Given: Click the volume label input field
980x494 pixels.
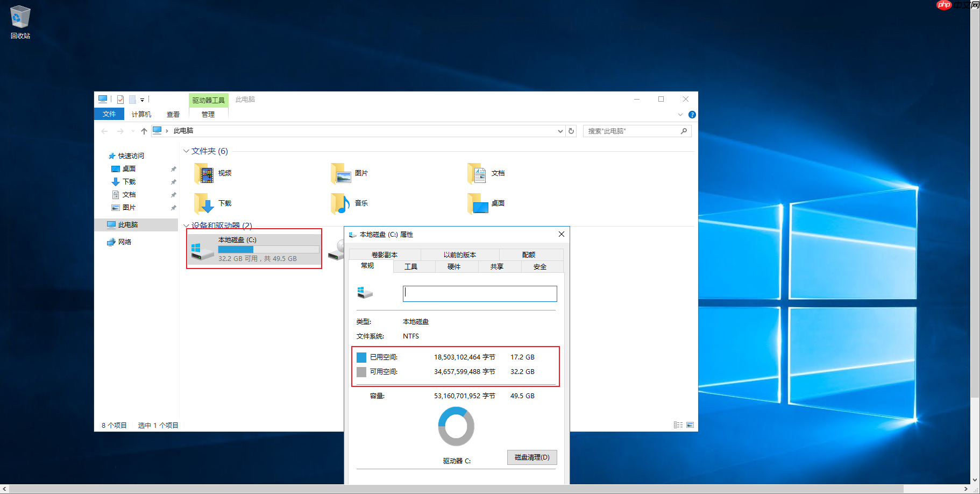Looking at the screenshot, I should (x=479, y=293).
